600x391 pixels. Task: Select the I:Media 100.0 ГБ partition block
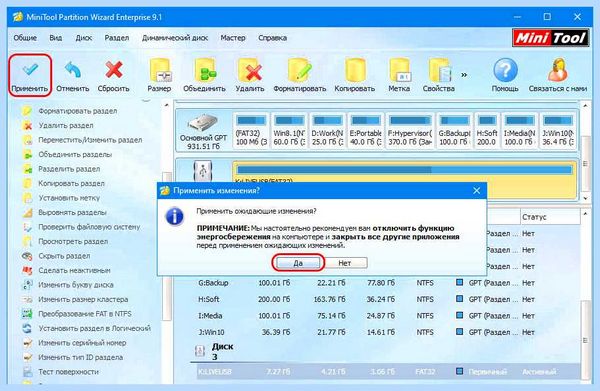point(520,131)
